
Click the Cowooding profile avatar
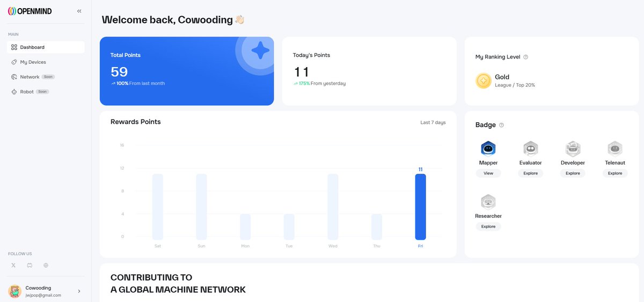click(14, 291)
